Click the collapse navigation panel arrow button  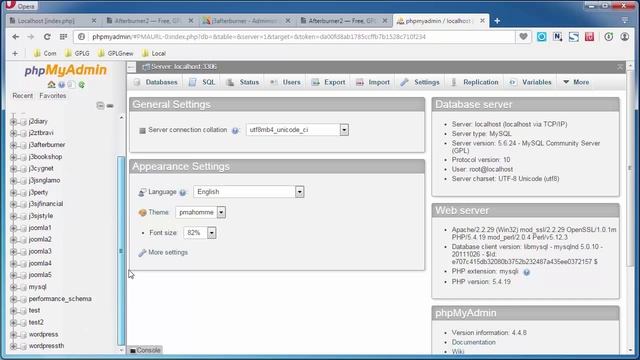click(x=131, y=67)
